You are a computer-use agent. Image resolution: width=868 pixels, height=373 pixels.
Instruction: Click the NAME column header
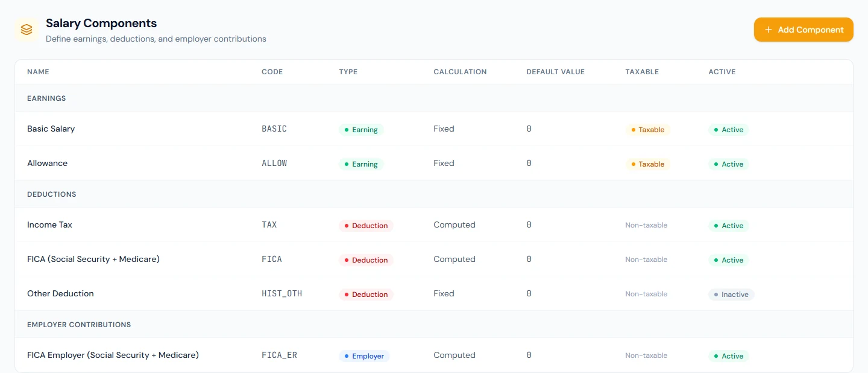(x=38, y=72)
